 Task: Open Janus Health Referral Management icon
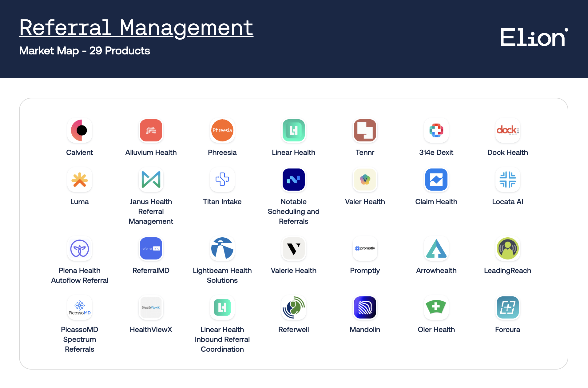pos(151,180)
